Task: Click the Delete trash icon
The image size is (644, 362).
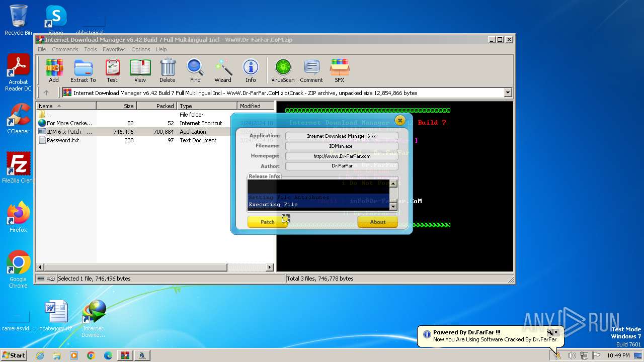Action: tap(168, 71)
